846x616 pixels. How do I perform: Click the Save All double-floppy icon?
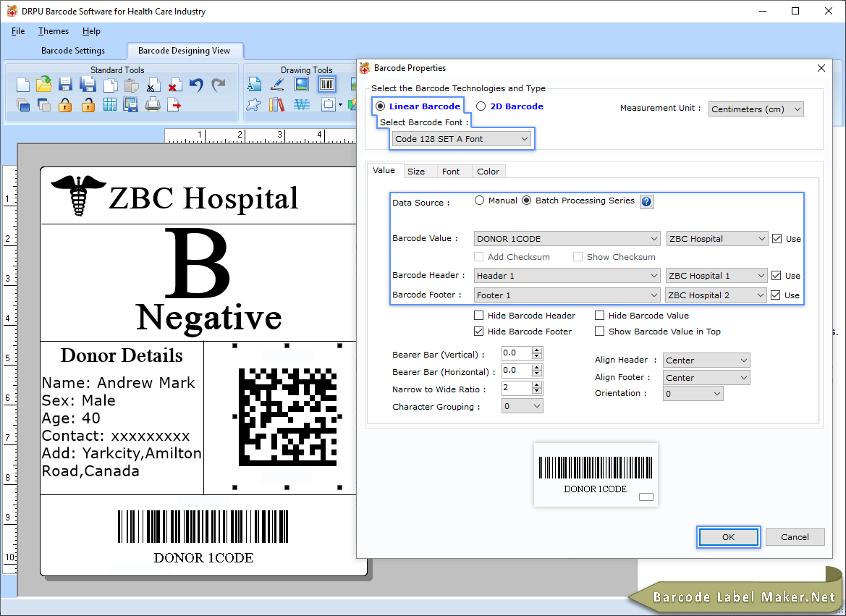pos(88,85)
